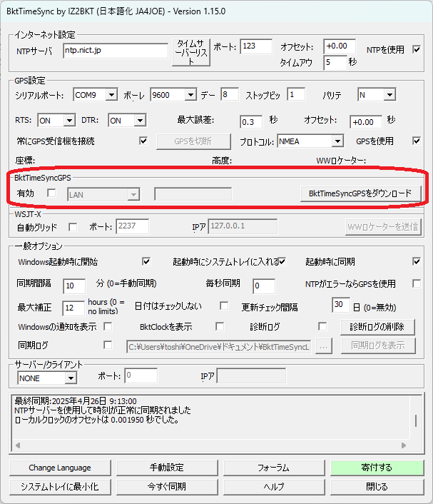The width and height of the screenshot is (433, 504).
Task: Click WWロケーターを送信 button
Action: (383, 227)
